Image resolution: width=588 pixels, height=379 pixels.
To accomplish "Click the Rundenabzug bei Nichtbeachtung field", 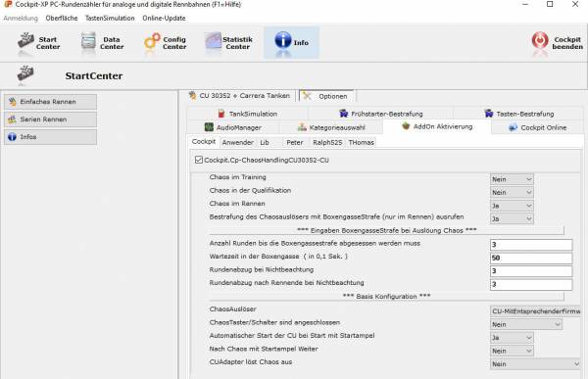I will (x=531, y=271).
